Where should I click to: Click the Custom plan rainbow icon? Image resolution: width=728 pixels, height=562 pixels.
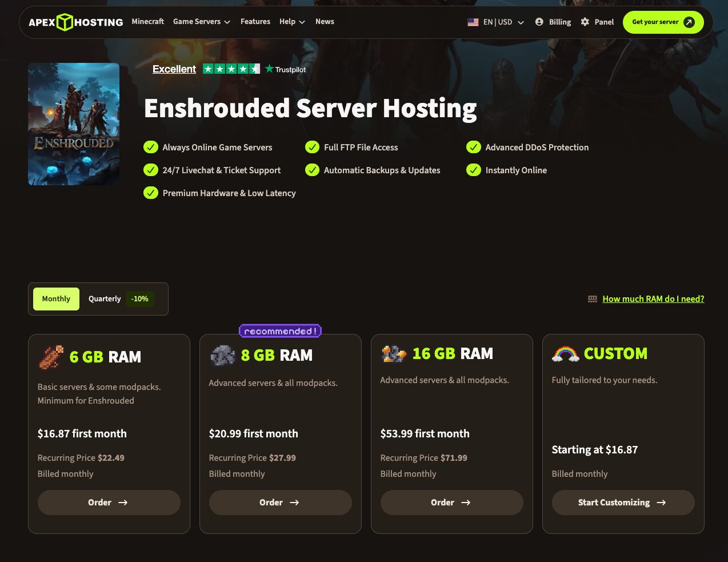(565, 354)
